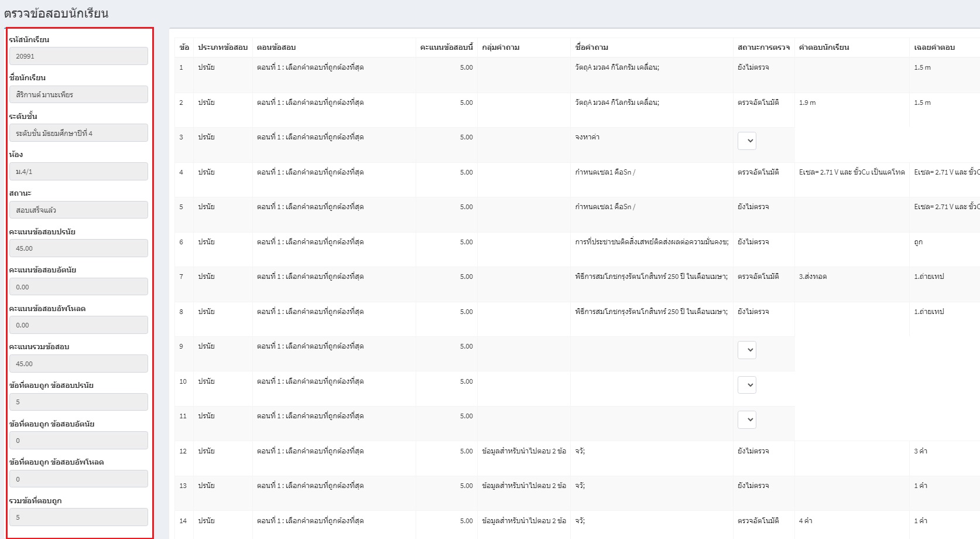Click the score 5.00 in row 9
The width and height of the screenshot is (980, 539).
tap(466, 346)
